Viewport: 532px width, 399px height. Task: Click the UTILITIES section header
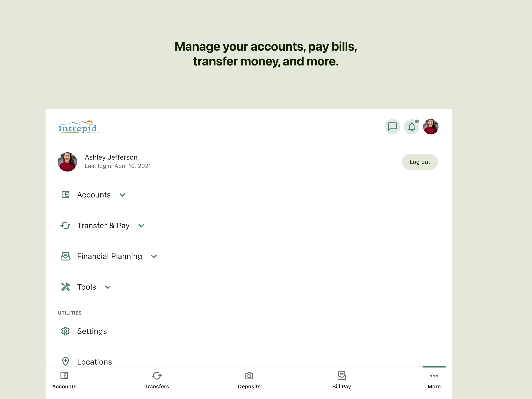pyautogui.click(x=70, y=313)
